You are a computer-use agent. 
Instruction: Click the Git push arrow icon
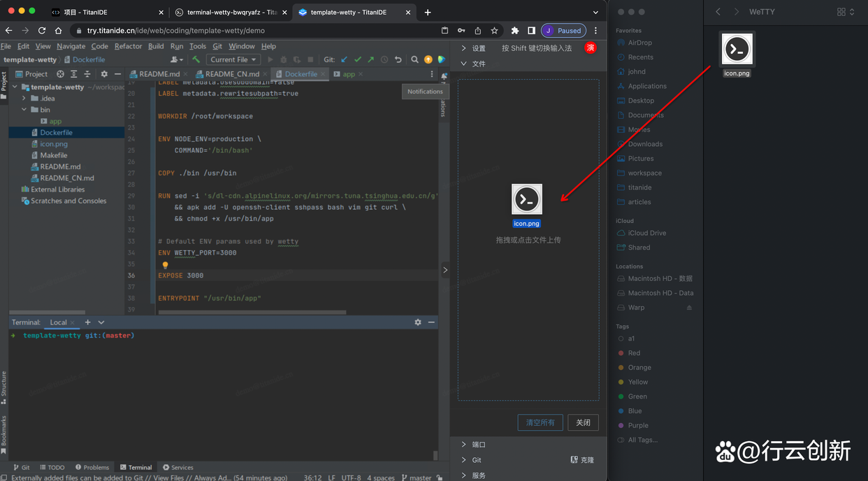[x=370, y=60]
